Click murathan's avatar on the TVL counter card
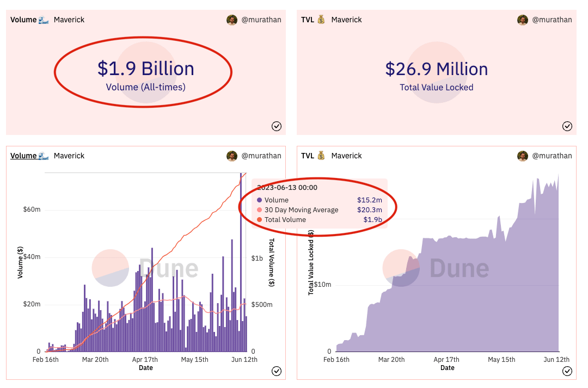 (522, 20)
